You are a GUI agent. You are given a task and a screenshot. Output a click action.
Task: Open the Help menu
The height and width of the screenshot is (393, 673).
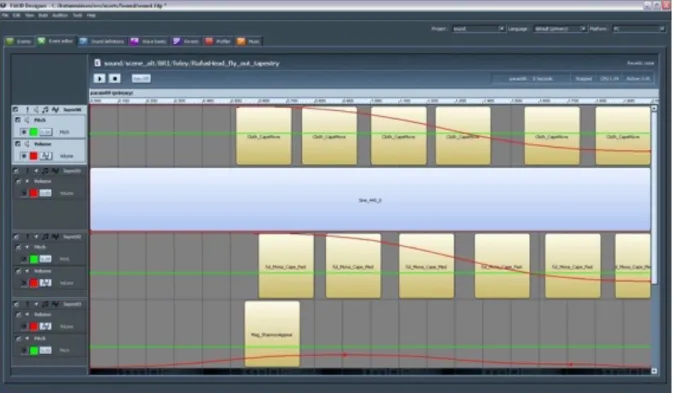pyautogui.click(x=91, y=15)
